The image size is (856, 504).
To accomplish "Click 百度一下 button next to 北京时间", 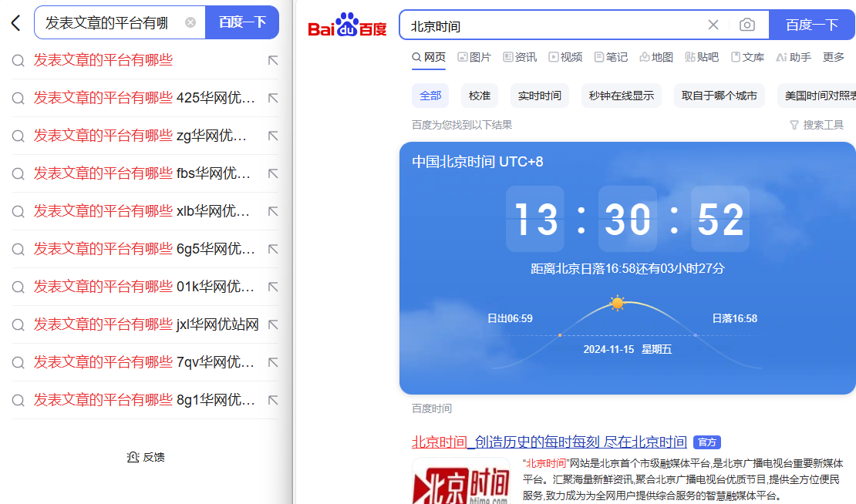I will point(812,25).
